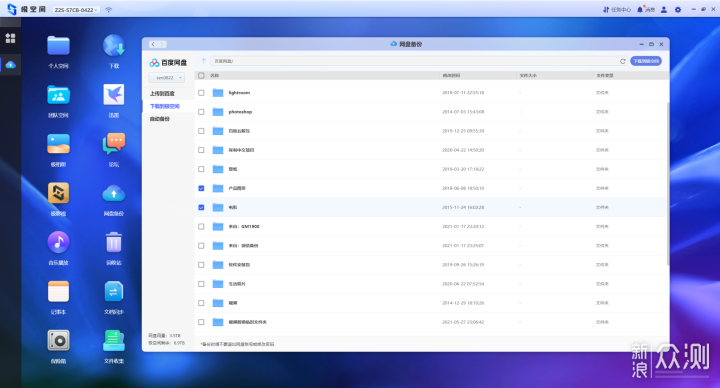Sort by the modified time column header
The width and height of the screenshot is (720, 388).
451,75
